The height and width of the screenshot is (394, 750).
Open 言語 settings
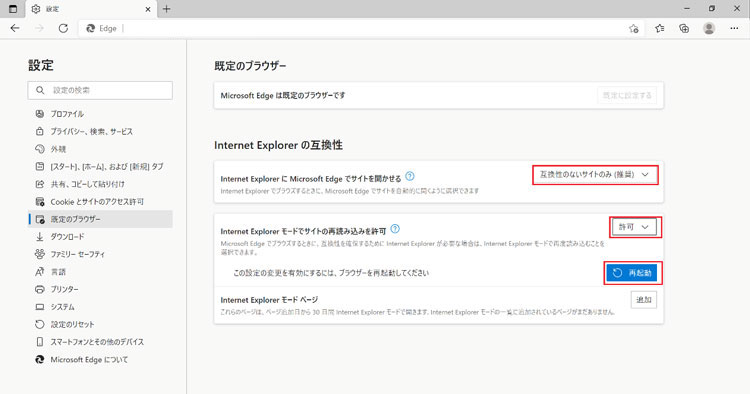(x=100, y=272)
